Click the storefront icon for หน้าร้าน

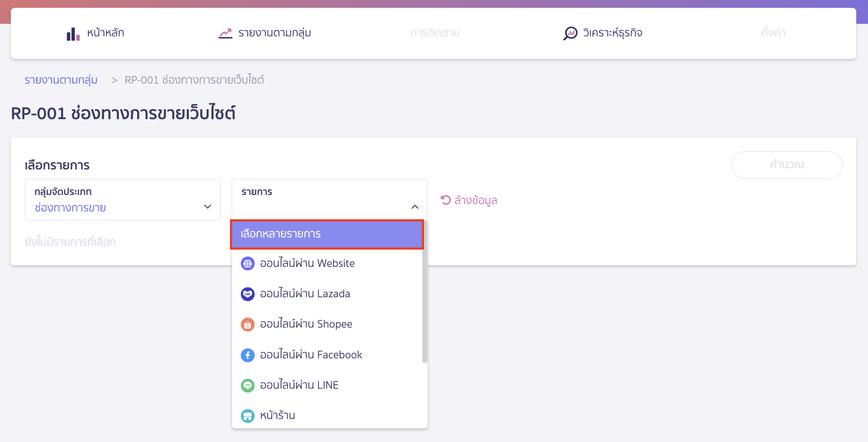click(x=248, y=416)
